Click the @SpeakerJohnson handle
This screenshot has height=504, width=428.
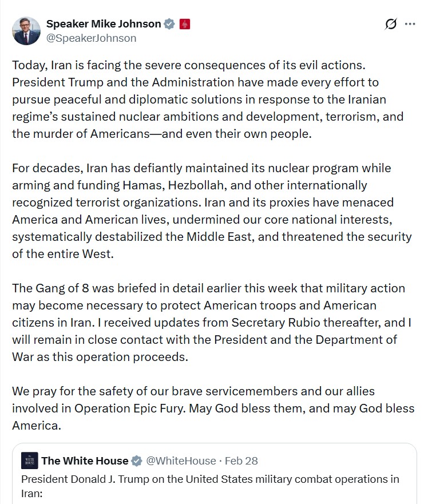(91, 38)
